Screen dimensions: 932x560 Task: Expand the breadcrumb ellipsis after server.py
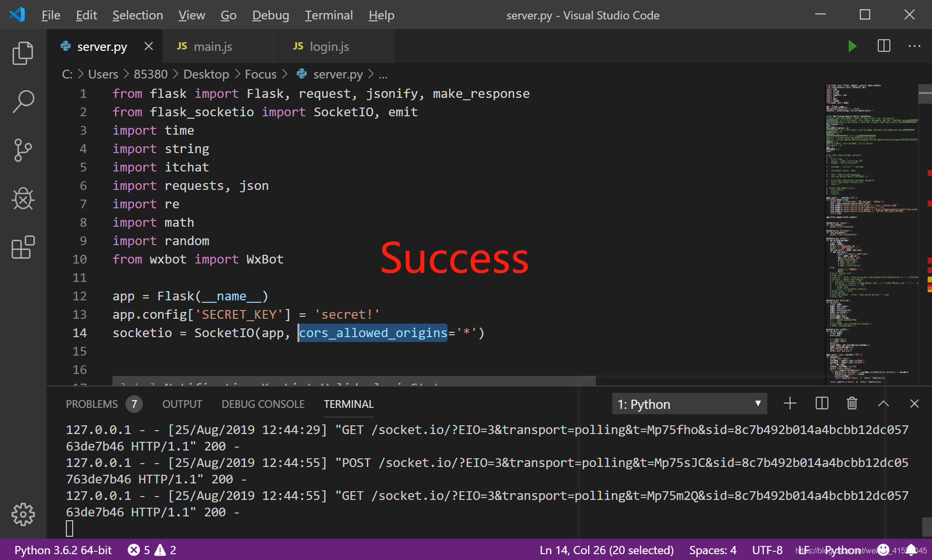point(383,74)
